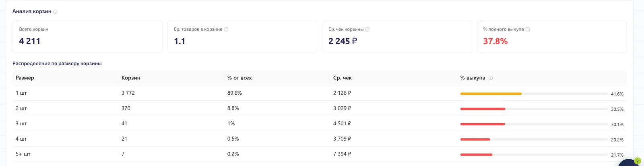The height and width of the screenshot is (166, 644).
Task: Click the red buyout bar for 5+ шт
Action: pos(476,155)
